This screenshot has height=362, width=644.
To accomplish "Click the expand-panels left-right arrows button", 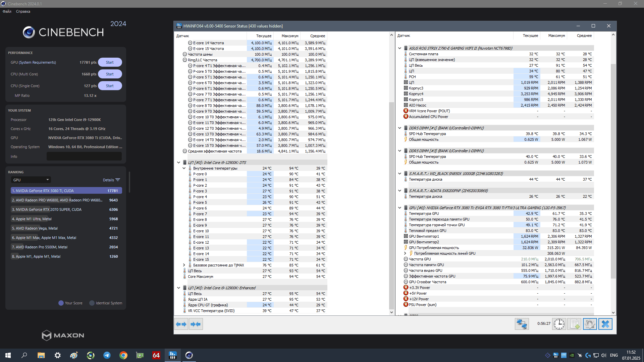I will 181,324.
